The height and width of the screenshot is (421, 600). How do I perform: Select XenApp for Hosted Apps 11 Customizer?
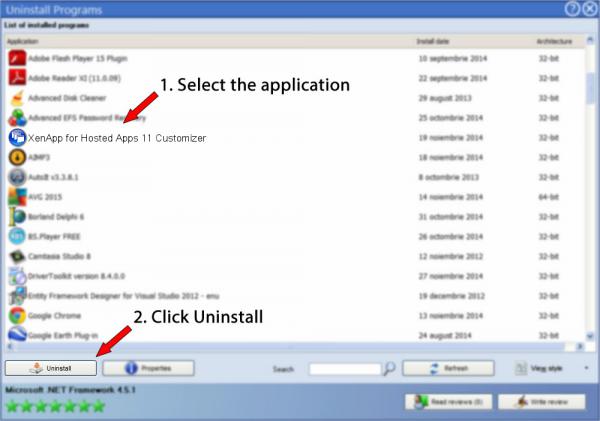point(117,138)
